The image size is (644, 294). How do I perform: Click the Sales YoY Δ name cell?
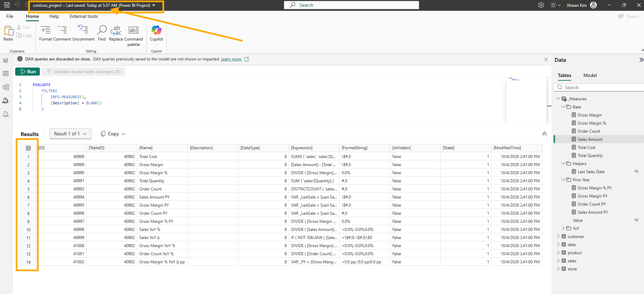[x=162, y=237]
